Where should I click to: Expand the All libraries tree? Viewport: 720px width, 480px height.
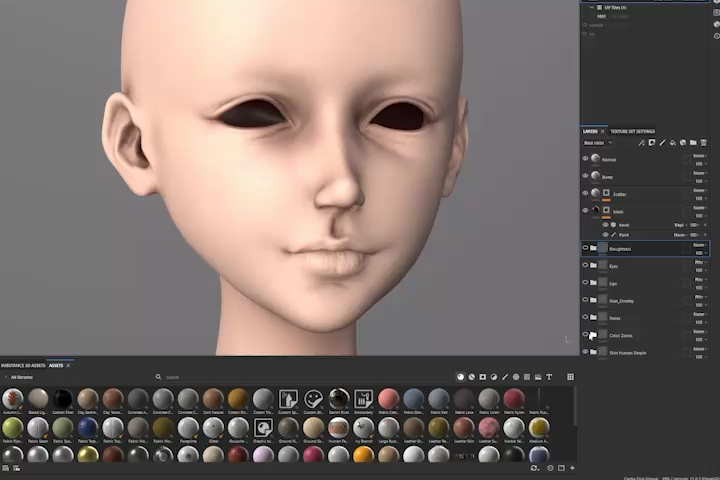tap(6, 377)
